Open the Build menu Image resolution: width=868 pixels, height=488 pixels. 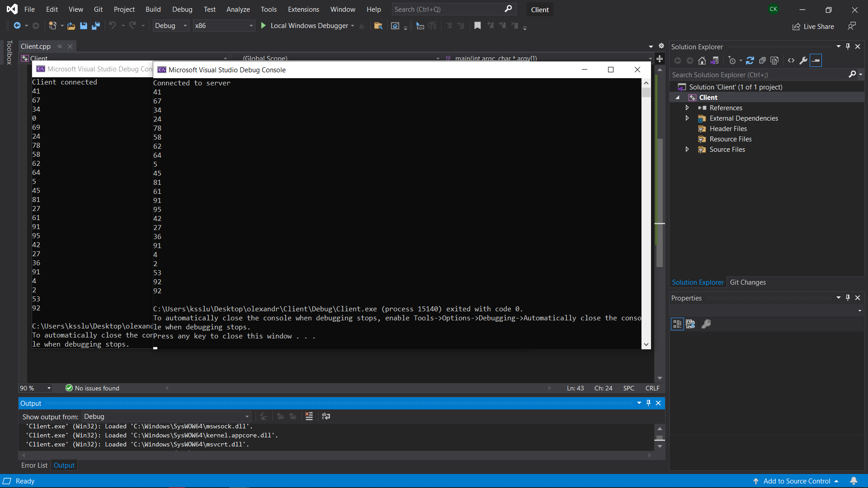click(153, 9)
